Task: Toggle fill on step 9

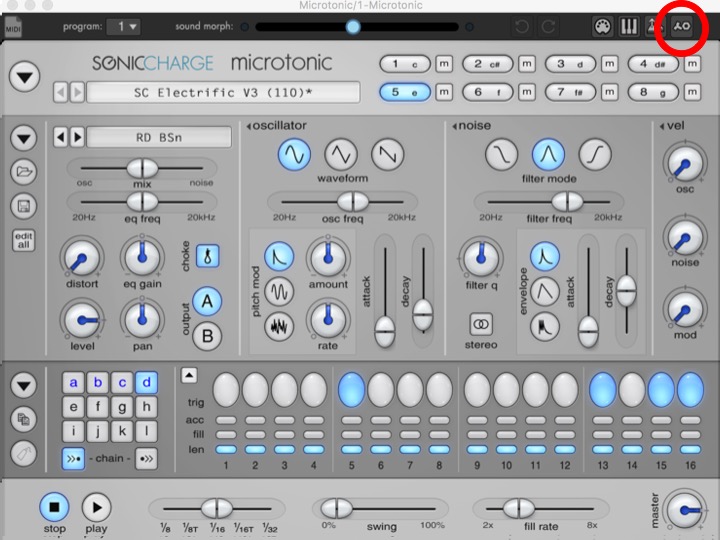Action: 478,434
